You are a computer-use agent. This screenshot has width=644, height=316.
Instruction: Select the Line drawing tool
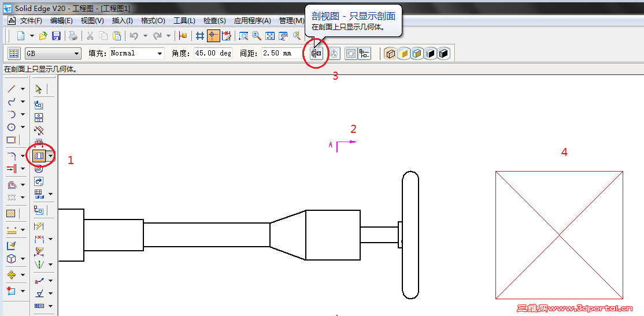click(12, 88)
